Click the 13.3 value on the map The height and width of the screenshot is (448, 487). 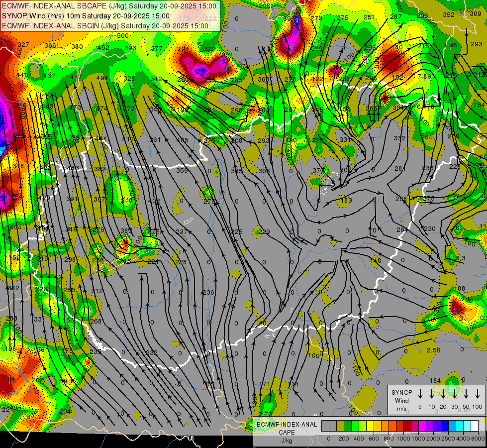point(459,258)
